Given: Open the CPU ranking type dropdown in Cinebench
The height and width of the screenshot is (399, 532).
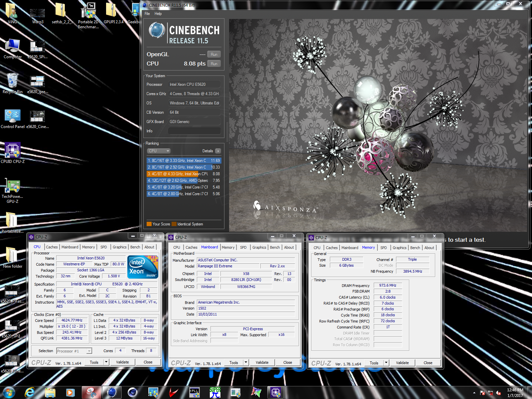Looking at the screenshot, I should click(159, 151).
